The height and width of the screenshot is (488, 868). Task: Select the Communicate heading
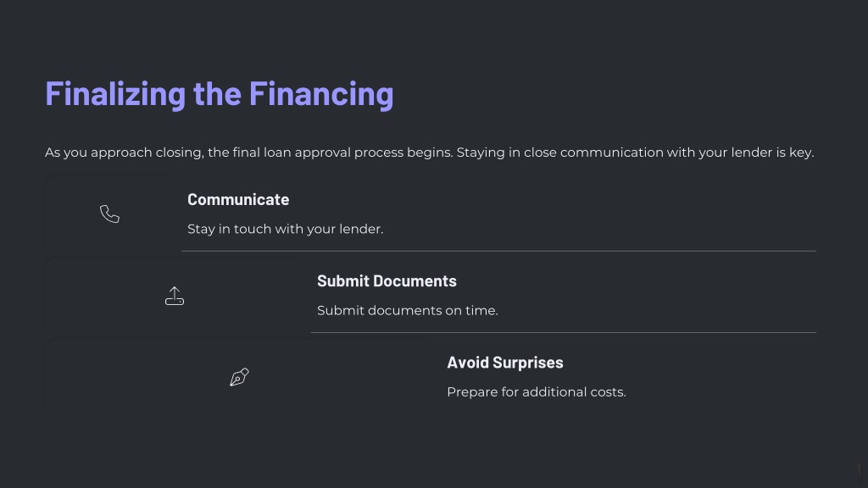(238, 199)
